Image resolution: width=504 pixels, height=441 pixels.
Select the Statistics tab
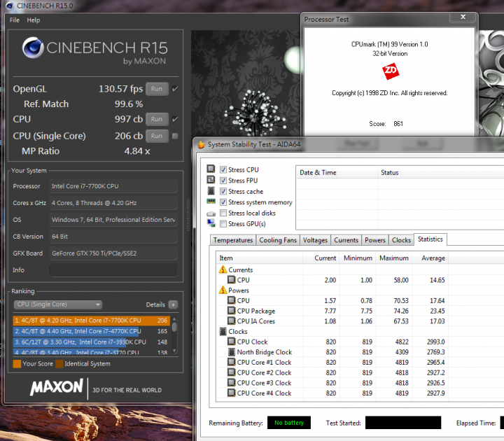[430, 239]
